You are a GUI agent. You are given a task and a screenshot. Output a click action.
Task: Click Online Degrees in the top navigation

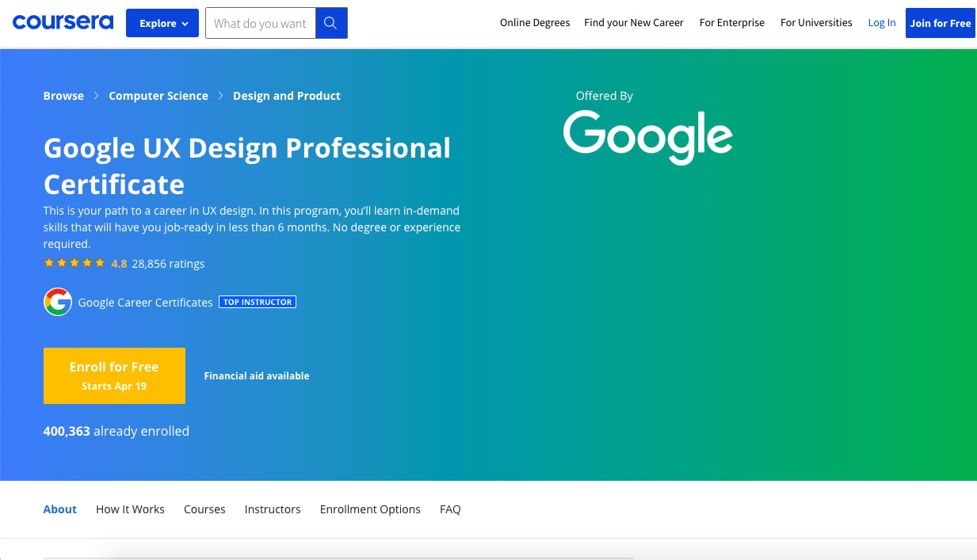(535, 22)
